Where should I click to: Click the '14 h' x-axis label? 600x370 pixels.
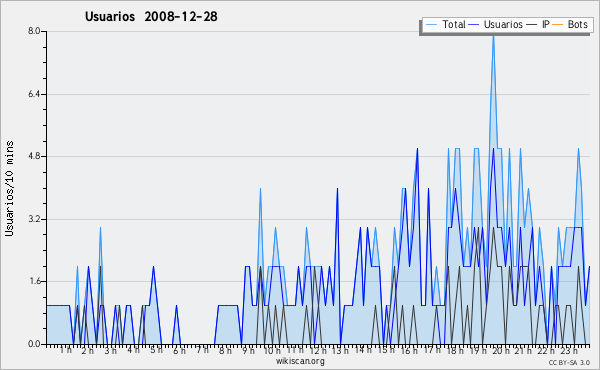coord(363,350)
